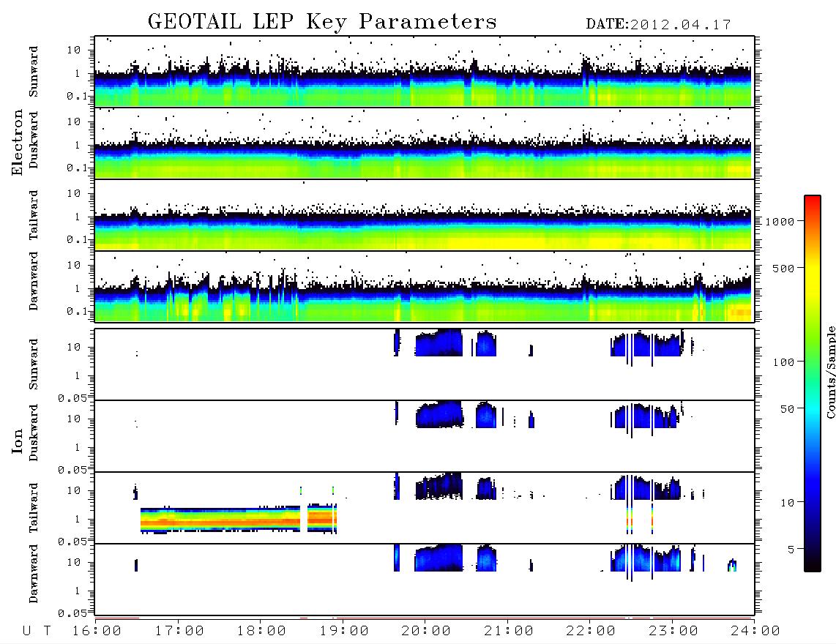Click the 50 colorbar tick value
This screenshot has width=836, height=644.
787,409
